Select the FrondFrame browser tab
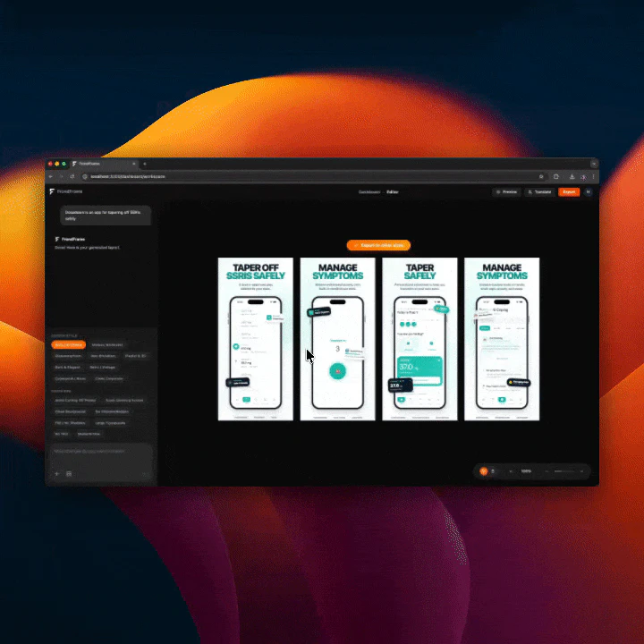 [x=104, y=164]
